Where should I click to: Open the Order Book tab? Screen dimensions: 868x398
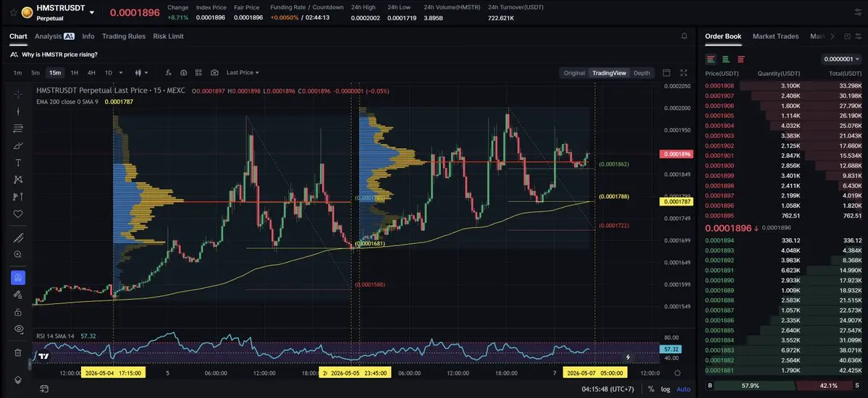tap(723, 36)
